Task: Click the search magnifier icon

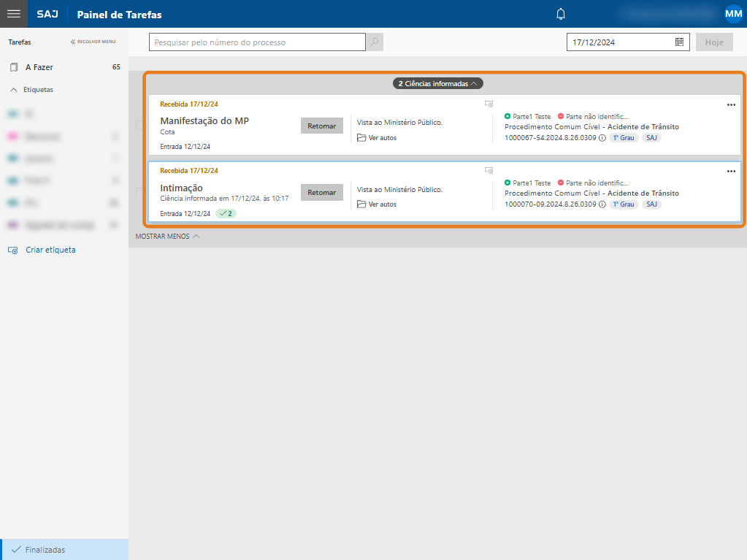Action: [x=375, y=42]
